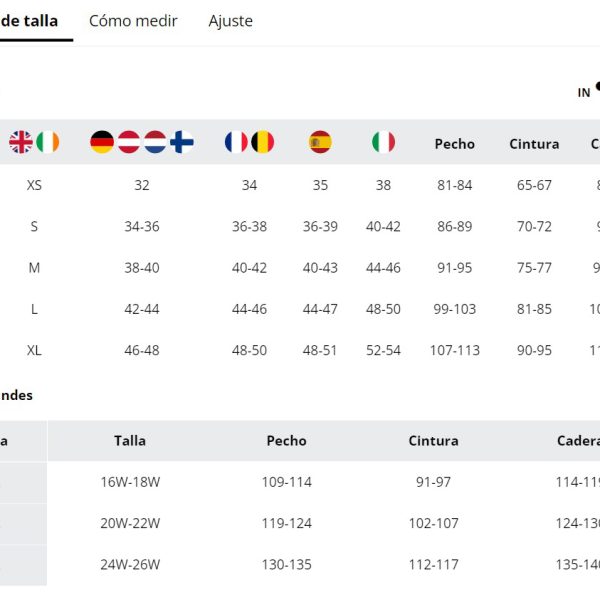Screen dimensions: 600x600
Task: Click the Pecho column header in top table
Action: point(455,144)
